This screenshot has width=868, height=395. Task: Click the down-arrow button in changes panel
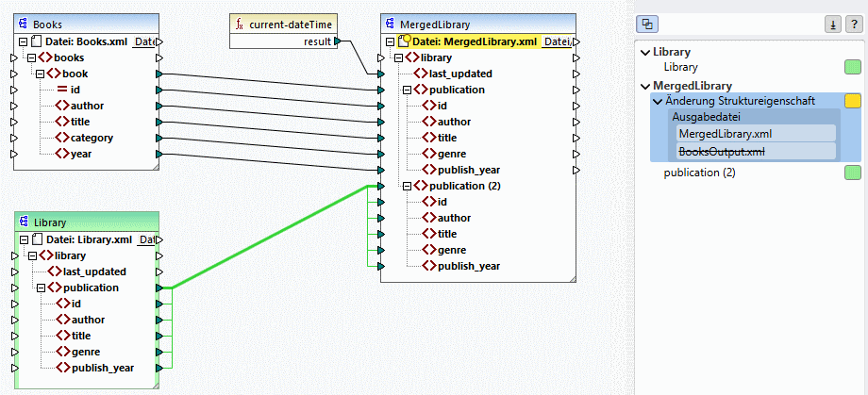[x=832, y=25]
